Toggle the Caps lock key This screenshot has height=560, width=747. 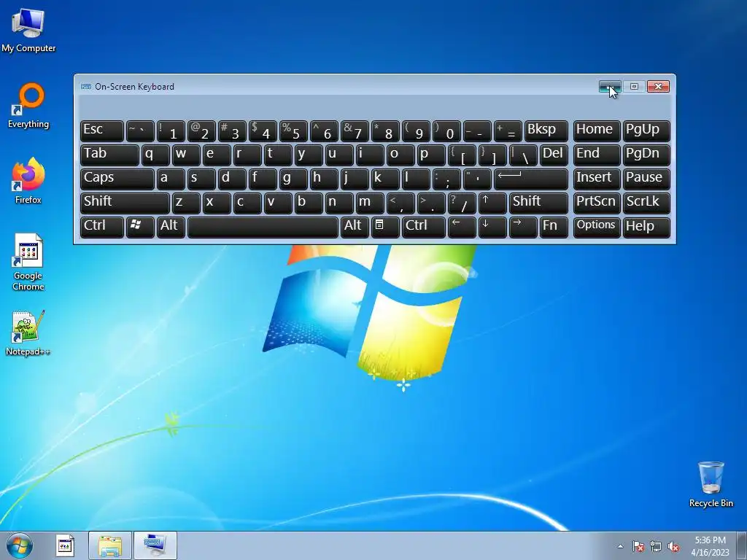tap(117, 179)
